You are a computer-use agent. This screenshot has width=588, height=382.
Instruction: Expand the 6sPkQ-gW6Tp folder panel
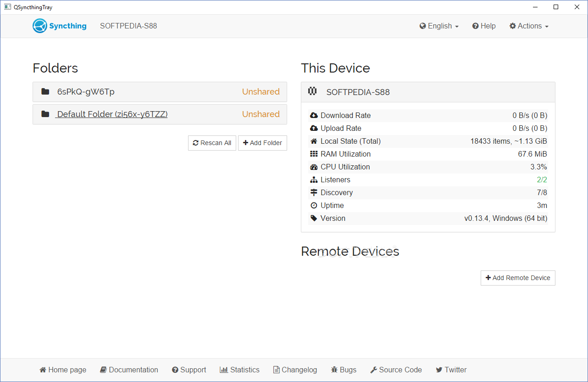click(160, 91)
